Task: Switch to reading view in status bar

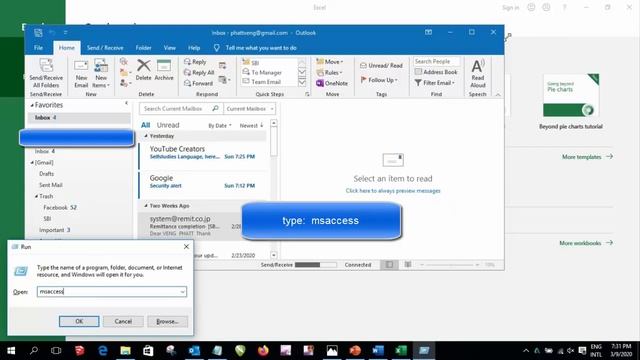Action: [x=408, y=264]
